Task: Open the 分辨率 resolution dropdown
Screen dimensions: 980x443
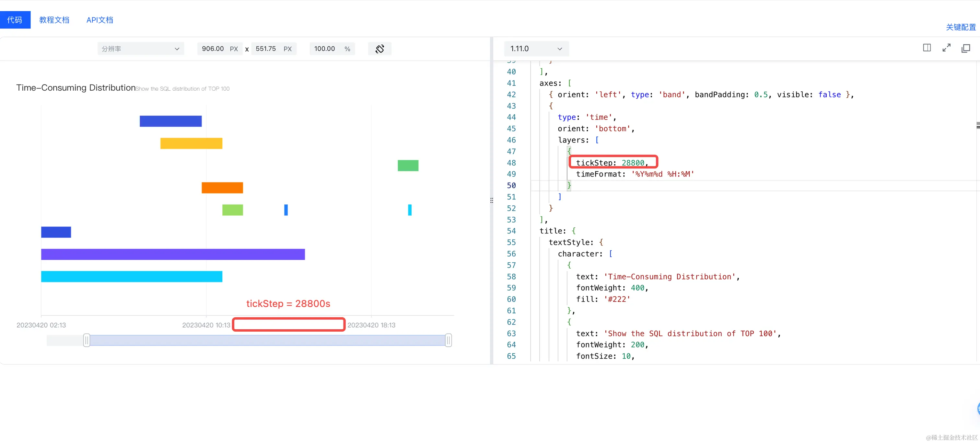Action: point(140,49)
